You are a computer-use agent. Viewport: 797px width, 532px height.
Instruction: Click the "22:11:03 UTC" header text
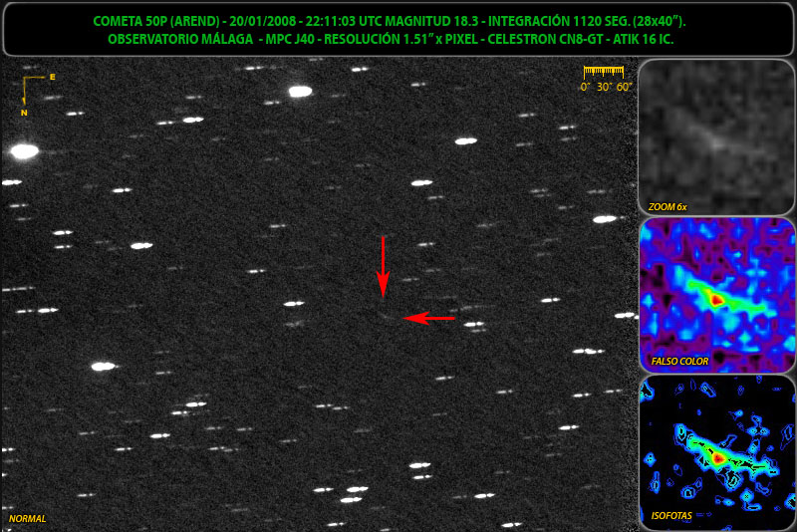point(344,21)
